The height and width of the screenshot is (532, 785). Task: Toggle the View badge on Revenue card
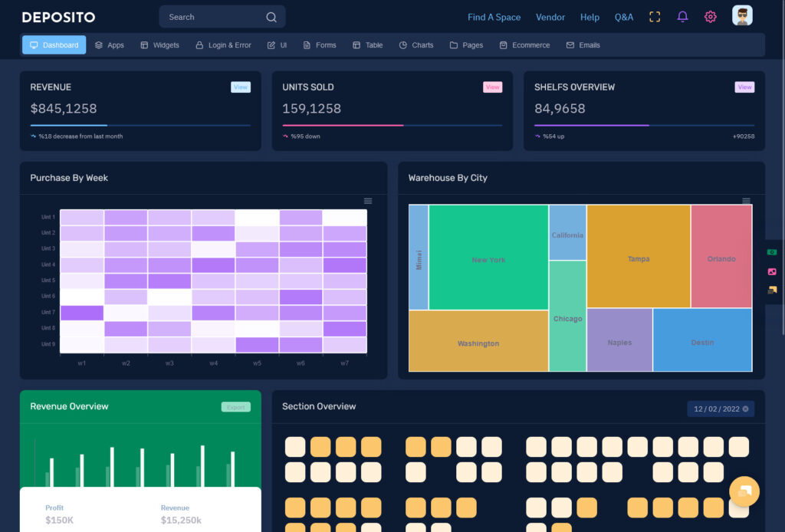point(240,87)
